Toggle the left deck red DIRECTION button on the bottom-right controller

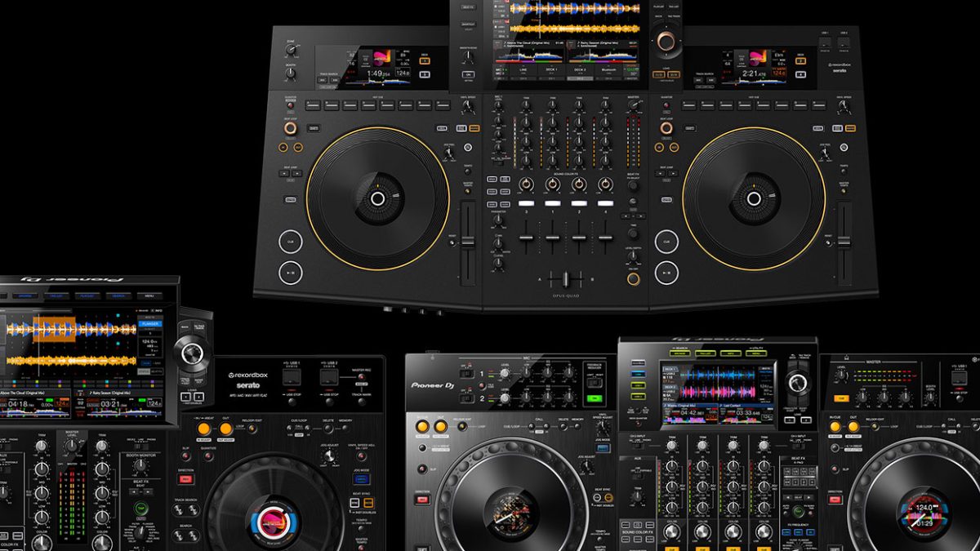tap(422, 500)
